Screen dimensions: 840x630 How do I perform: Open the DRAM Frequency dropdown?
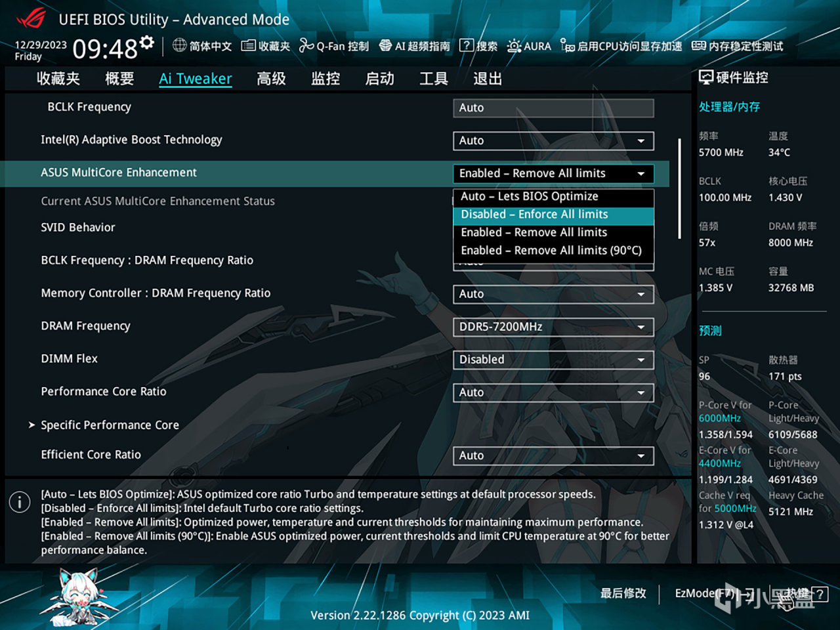click(x=553, y=327)
